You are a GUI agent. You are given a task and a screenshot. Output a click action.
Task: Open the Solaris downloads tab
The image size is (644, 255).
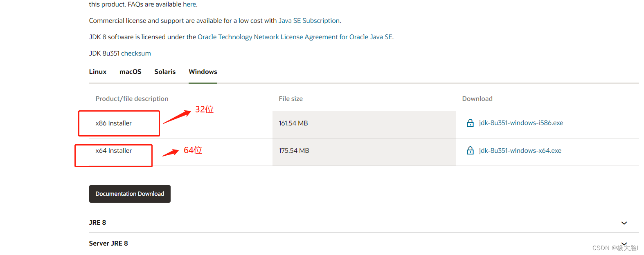pyautogui.click(x=165, y=72)
